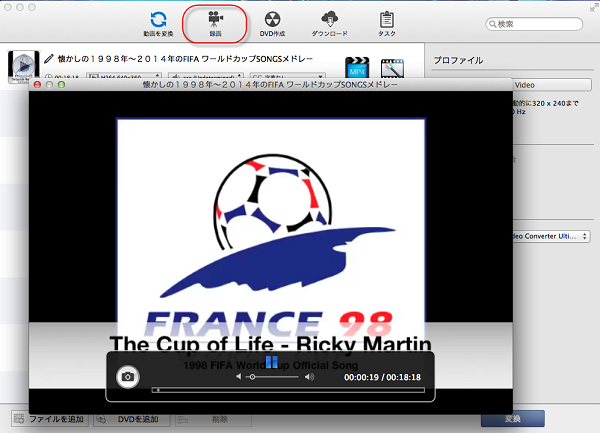This screenshot has width=600, height=433.
Task: Open the H264 video codec dropdown
Action: pos(124,76)
